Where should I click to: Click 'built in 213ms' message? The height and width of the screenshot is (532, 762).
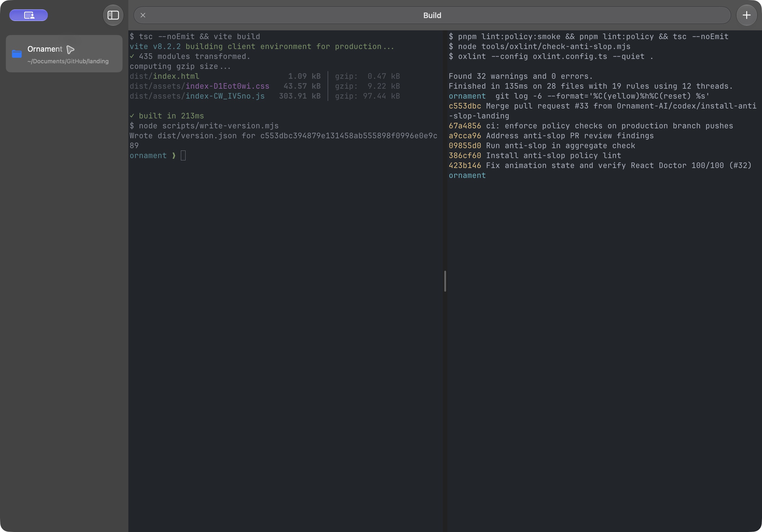click(171, 116)
